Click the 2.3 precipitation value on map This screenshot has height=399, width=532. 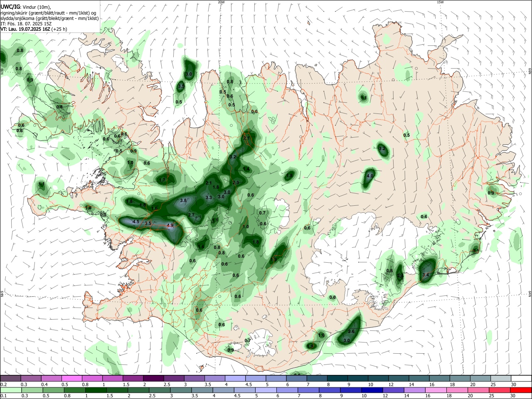(x=236, y=182)
